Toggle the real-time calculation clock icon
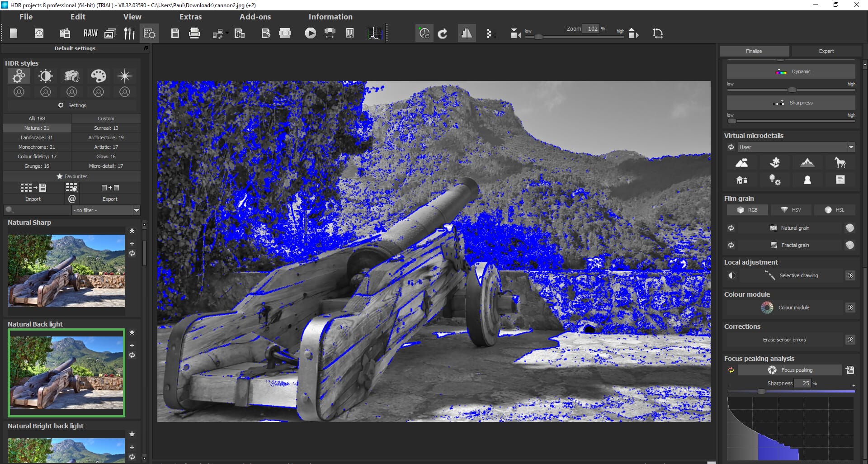The height and width of the screenshot is (464, 868). 424,33
